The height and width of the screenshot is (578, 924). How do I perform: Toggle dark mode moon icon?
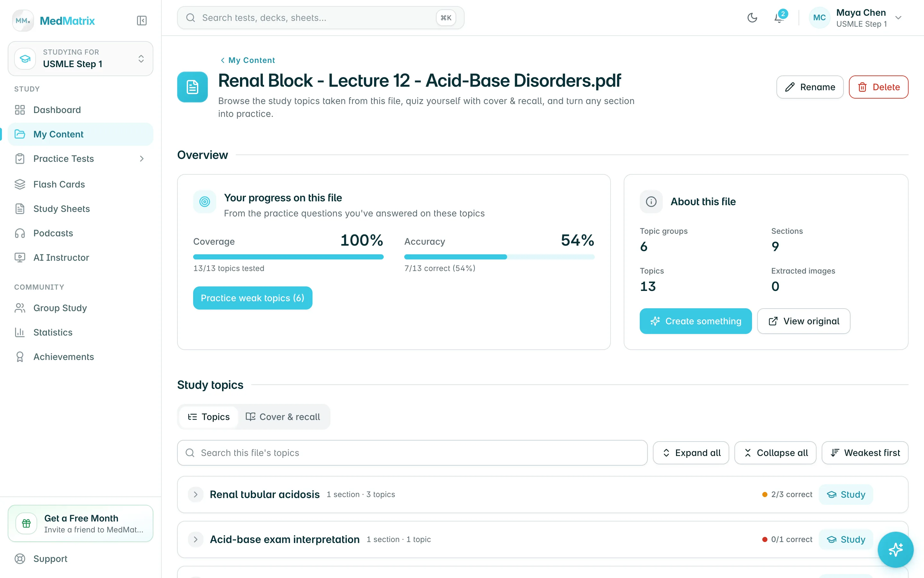tap(752, 18)
